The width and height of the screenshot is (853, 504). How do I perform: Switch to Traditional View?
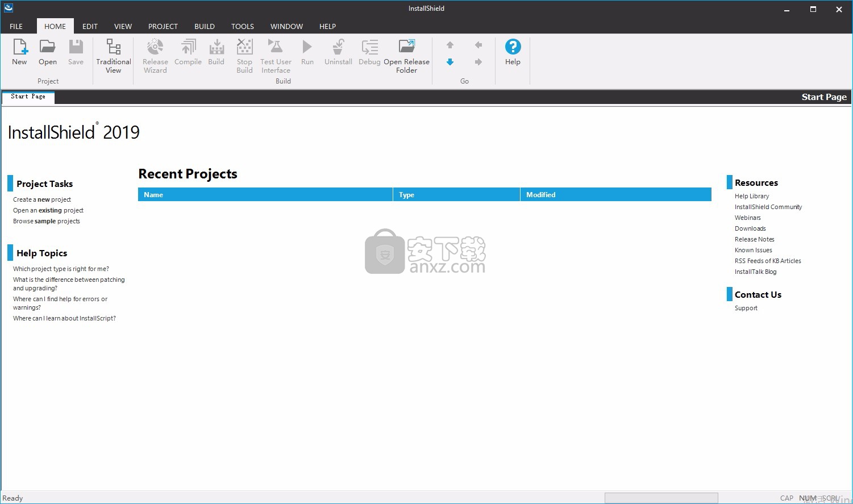click(x=113, y=56)
